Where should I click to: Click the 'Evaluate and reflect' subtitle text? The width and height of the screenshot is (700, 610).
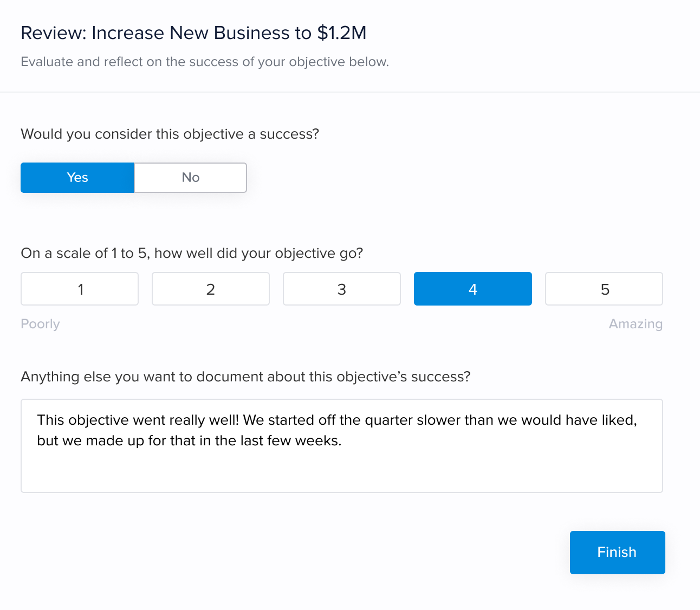coord(205,62)
